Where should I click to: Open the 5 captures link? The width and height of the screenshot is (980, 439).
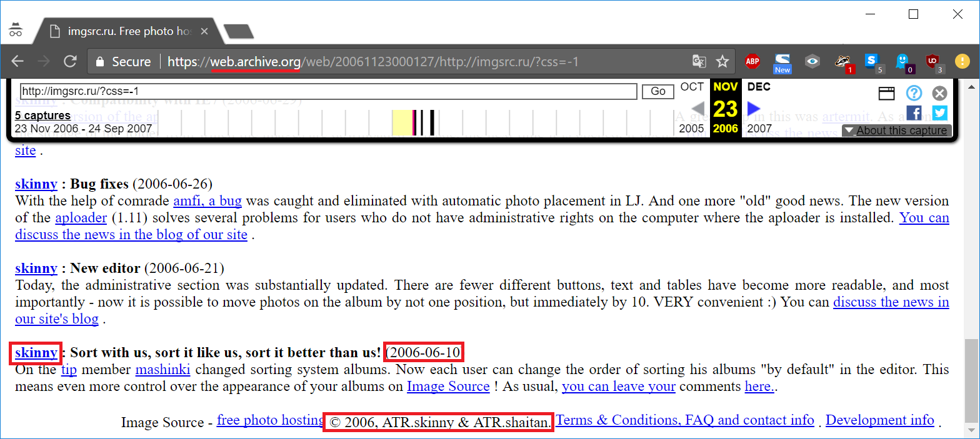tap(42, 116)
